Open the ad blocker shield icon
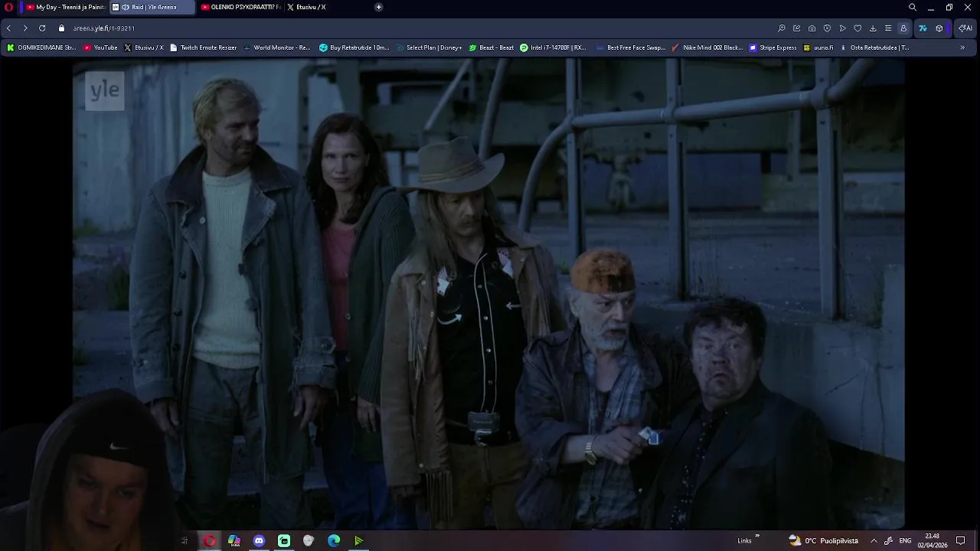 point(828,28)
